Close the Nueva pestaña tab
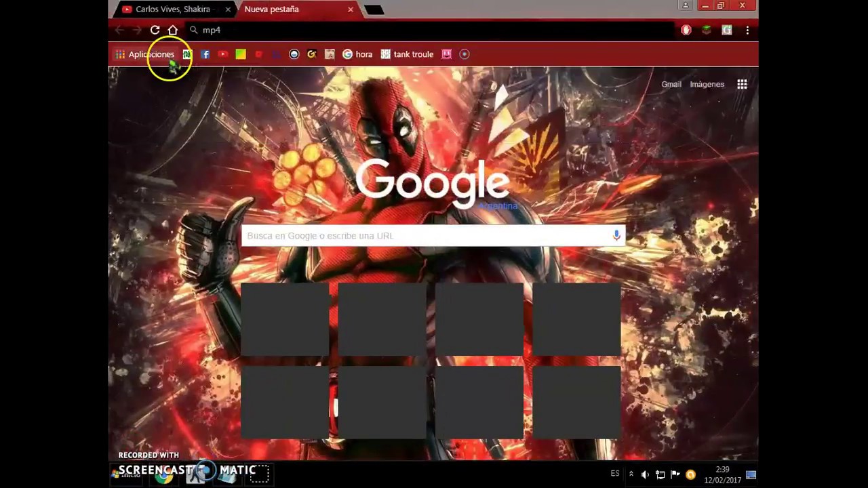Screen dimensions: 868x488 click(x=351, y=9)
